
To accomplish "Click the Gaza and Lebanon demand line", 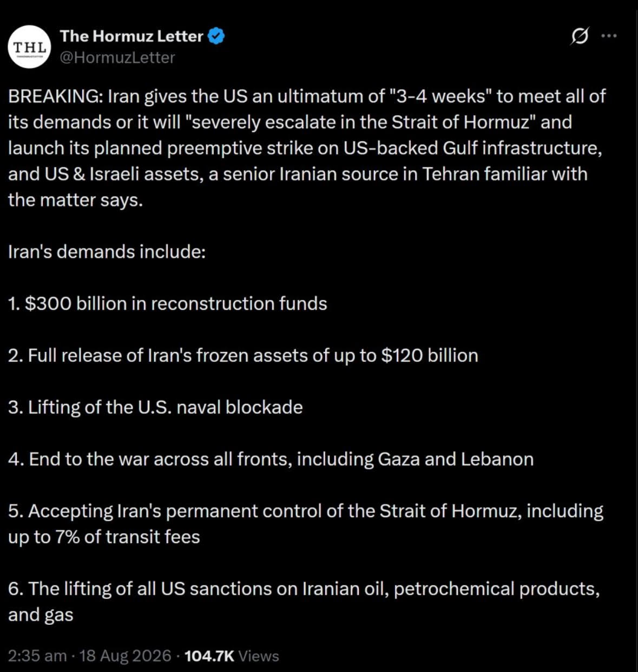I will (271, 459).
